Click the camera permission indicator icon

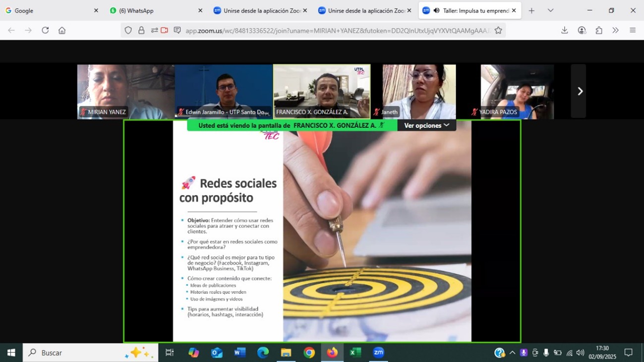pos(165,30)
